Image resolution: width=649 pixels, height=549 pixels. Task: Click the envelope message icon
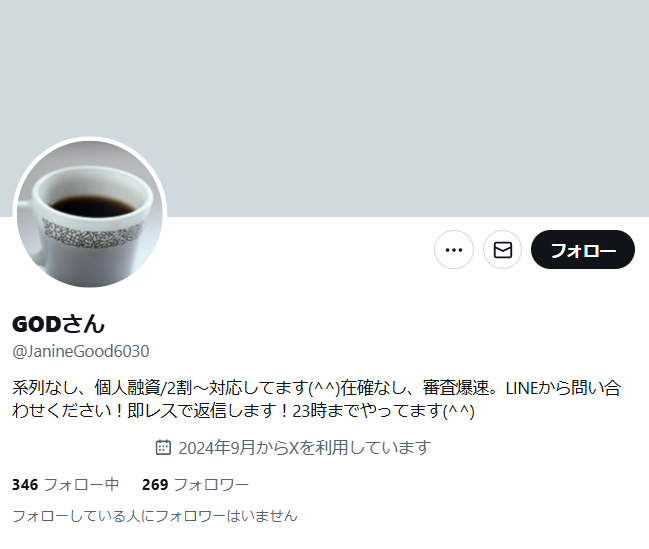[x=502, y=250]
